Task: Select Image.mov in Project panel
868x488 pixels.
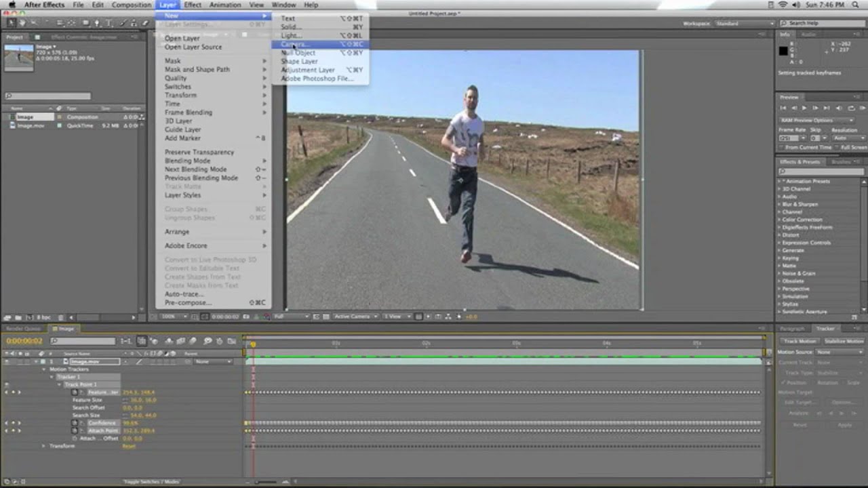Action: 31,125
